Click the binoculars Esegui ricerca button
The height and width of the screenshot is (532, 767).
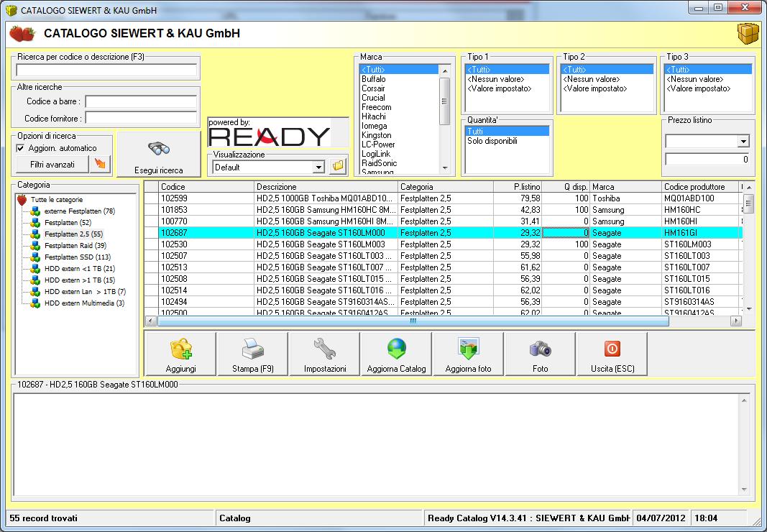point(158,155)
